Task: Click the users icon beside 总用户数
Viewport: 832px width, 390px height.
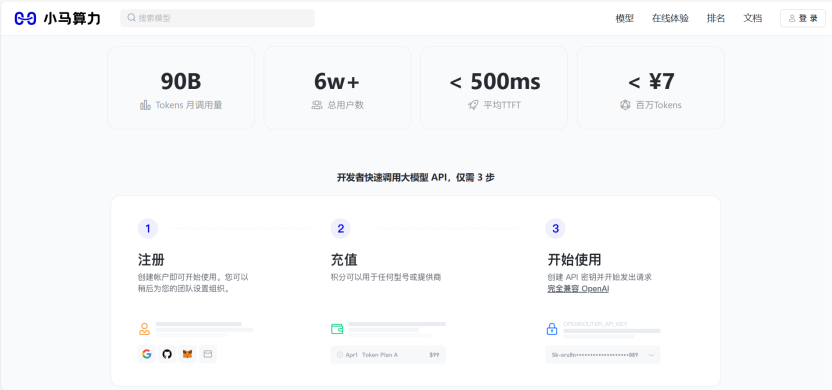Action: tap(317, 105)
